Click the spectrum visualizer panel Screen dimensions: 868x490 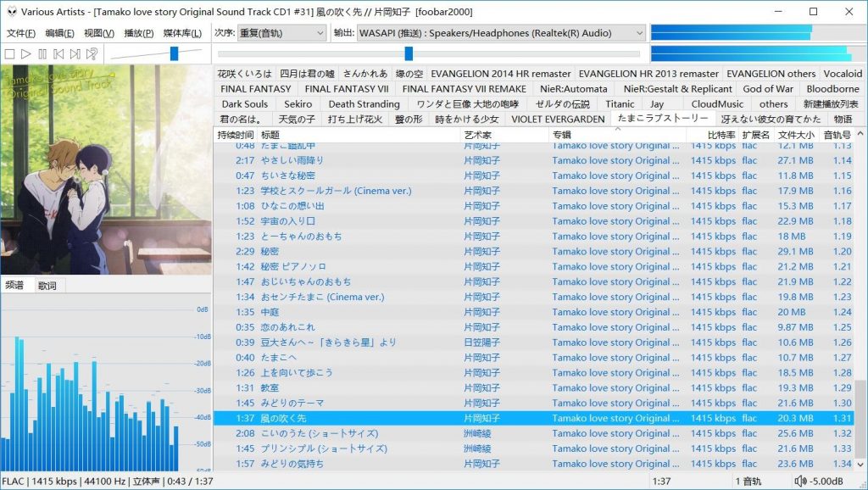click(106, 382)
